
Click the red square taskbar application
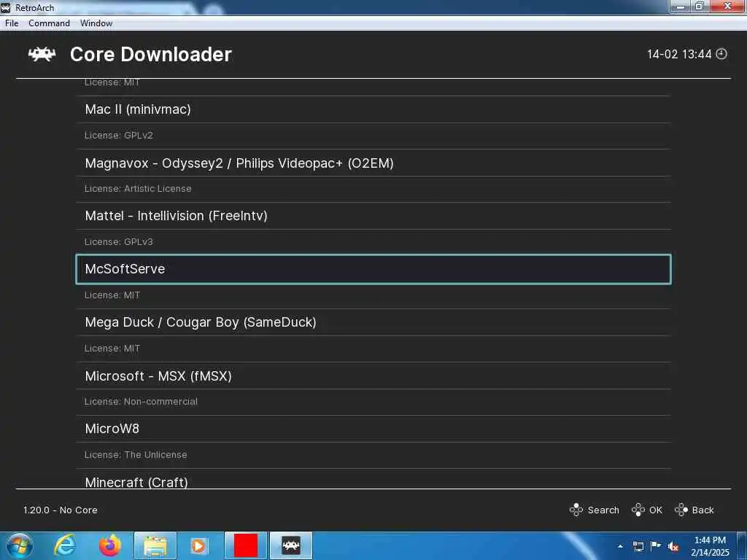[246, 545]
